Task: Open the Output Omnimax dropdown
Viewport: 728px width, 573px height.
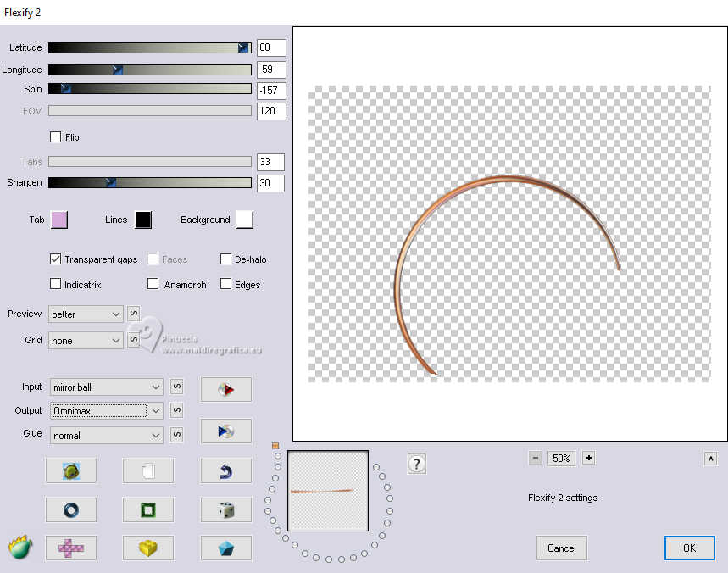Action: tap(107, 410)
